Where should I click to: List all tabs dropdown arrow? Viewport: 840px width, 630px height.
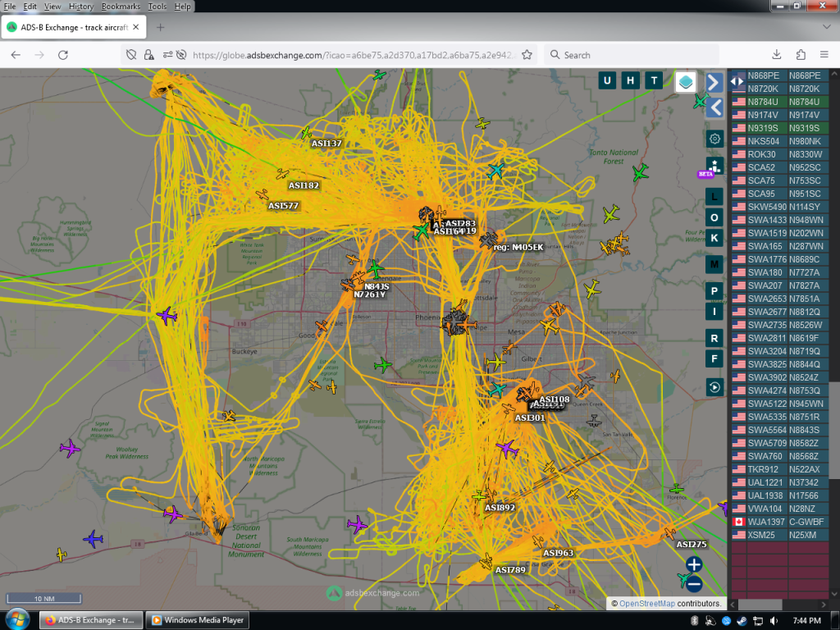click(x=827, y=27)
